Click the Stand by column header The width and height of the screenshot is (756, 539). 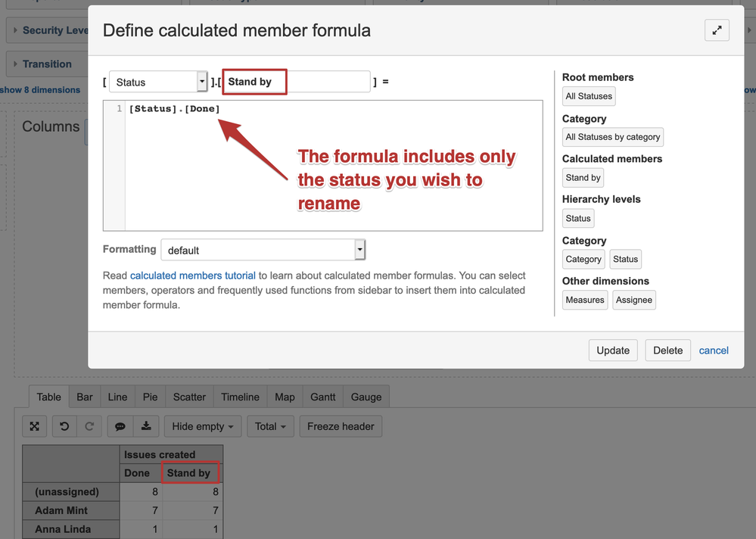tap(191, 473)
